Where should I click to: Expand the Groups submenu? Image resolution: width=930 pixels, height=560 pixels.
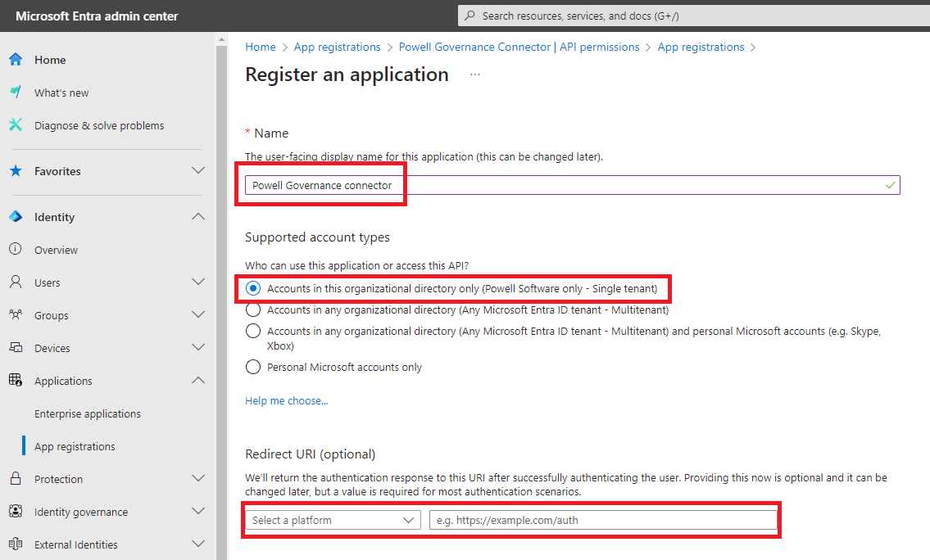pos(198,314)
